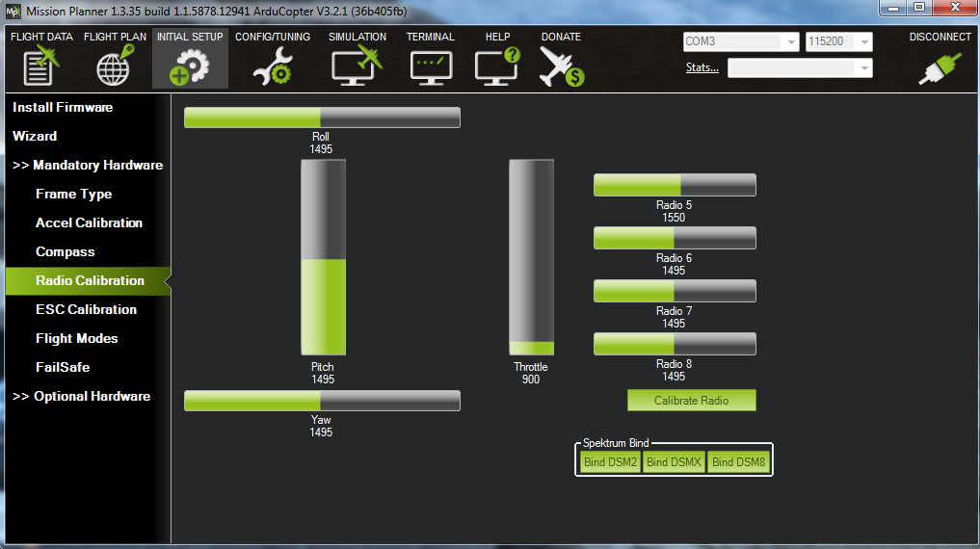Select the Initial Setup gear icon

[x=190, y=66]
